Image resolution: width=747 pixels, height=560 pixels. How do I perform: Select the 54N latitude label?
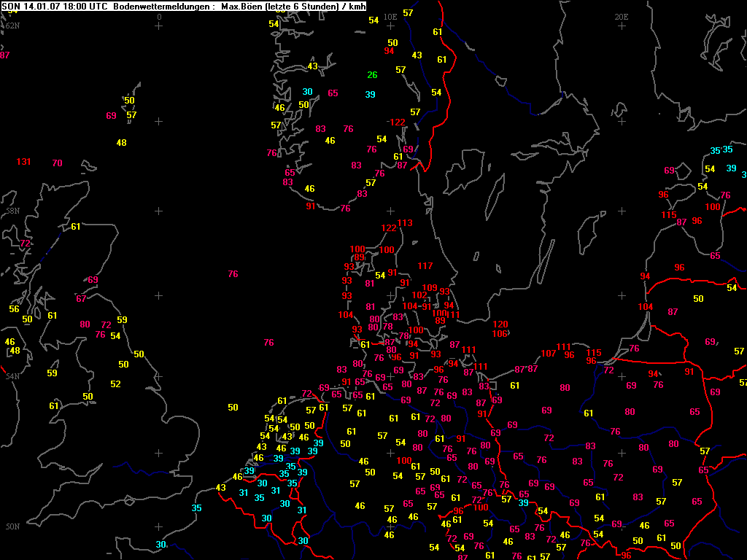point(12,376)
